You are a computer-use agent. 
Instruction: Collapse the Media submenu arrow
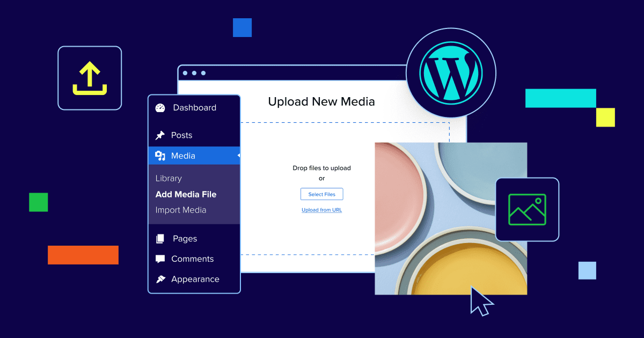tap(238, 156)
